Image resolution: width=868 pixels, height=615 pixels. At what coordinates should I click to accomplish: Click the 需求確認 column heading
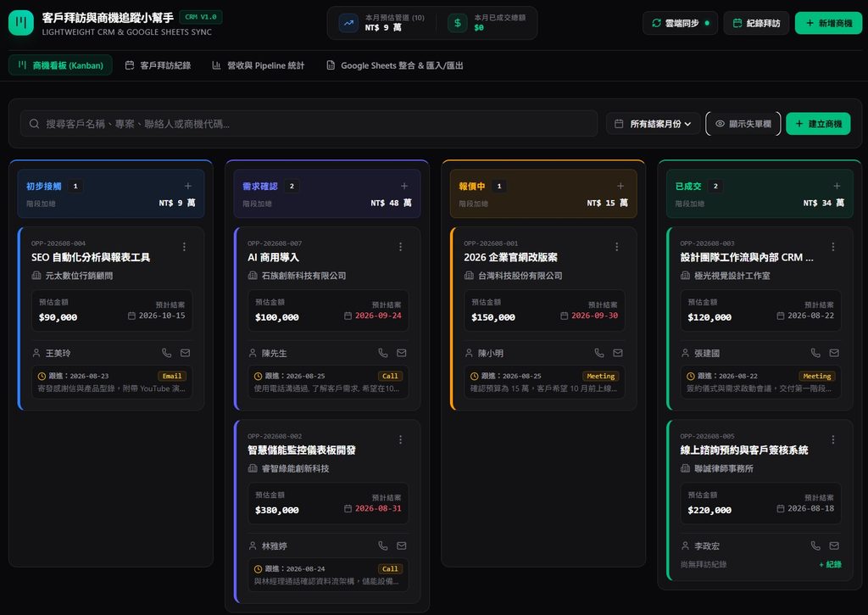tap(260, 186)
